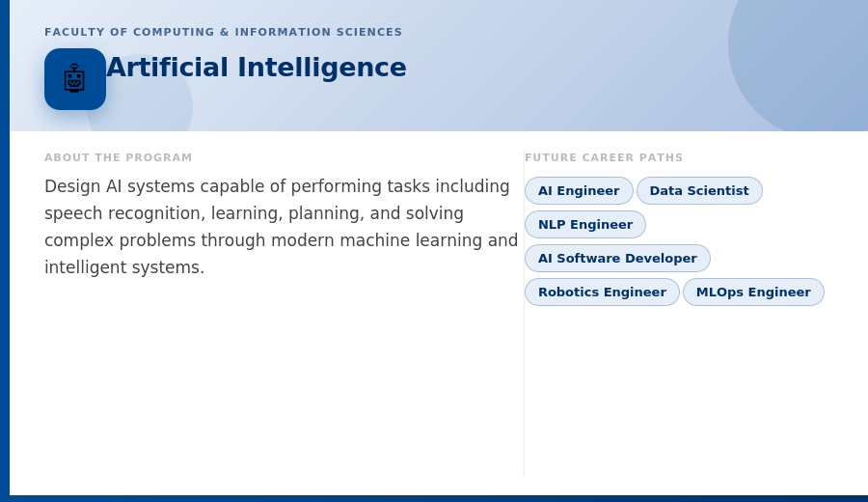The height and width of the screenshot is (502, 868).
Task: Pick the Robotics Engineer chip
Action: [x=602, y=292]
